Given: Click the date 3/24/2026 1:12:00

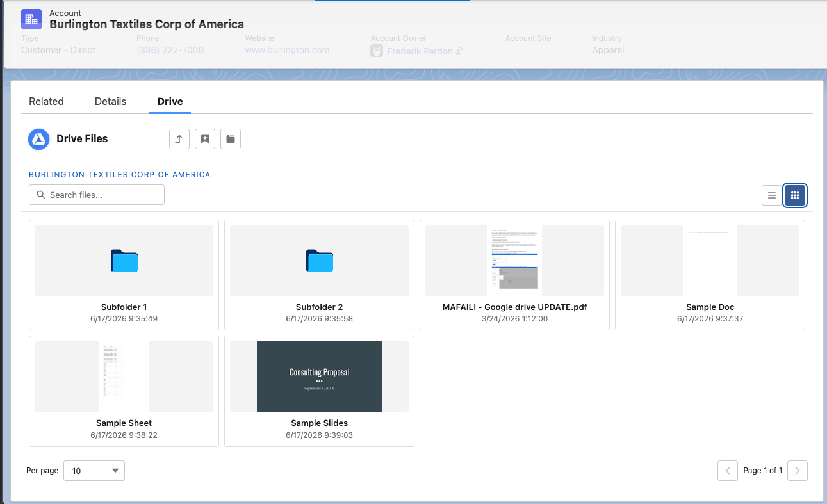Looking at the screenshot, I should pyautogui.click(x=515, y=318).
